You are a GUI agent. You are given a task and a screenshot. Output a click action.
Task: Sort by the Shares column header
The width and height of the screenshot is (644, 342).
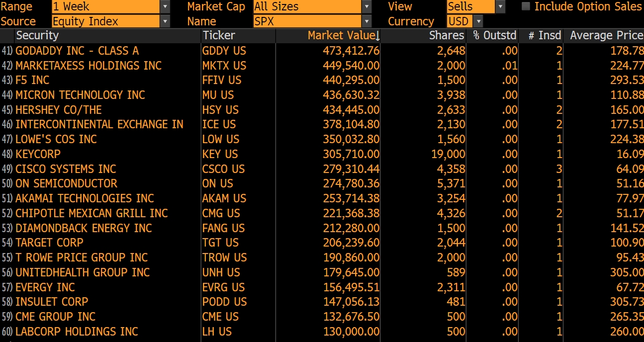tap(446, 36)
